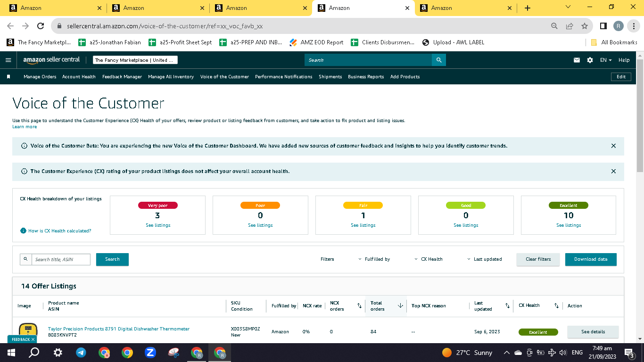
Task: See listings under Excellent
Action: pyautogui.click(x=569, y=225)
